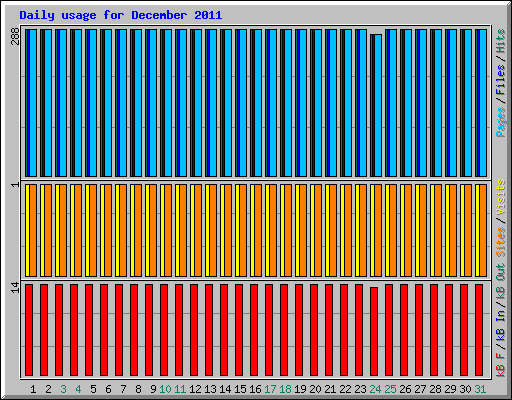512x400 pixels.
Task: Click the shorter red kB bar for day 24
Action: (374, 331)
